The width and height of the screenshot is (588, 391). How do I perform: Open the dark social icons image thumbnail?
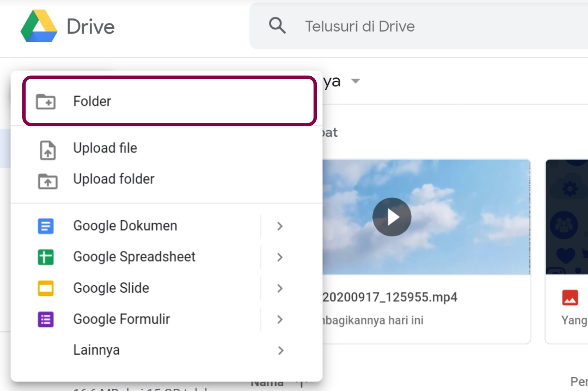(567, 217)
